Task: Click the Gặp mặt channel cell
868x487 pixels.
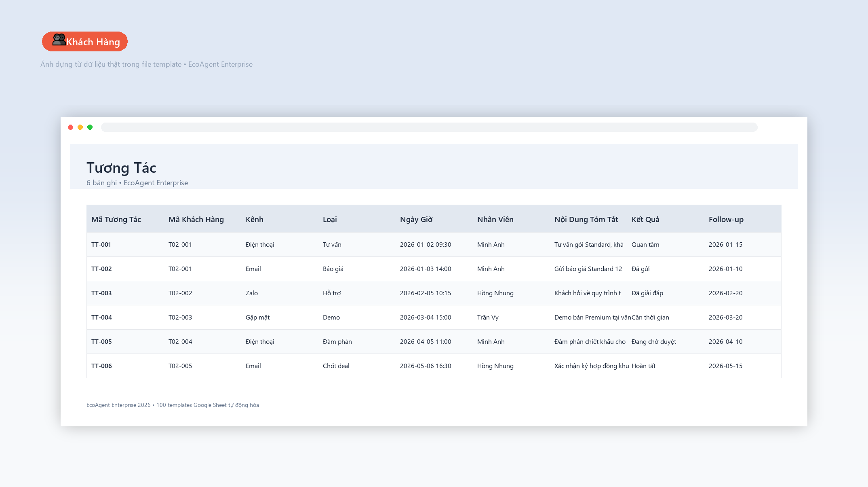Action: 257,317
